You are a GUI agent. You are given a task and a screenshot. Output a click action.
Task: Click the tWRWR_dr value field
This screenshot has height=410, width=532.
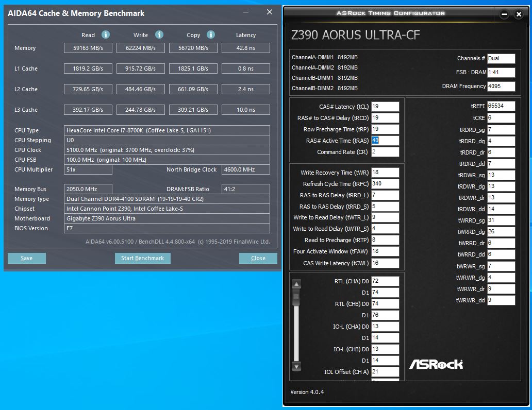click(x=501, y=289)
